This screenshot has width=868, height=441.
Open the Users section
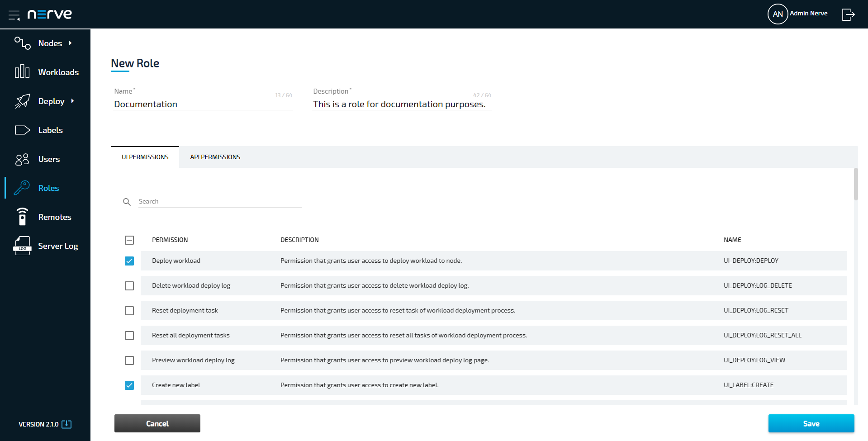pos(49,159)
